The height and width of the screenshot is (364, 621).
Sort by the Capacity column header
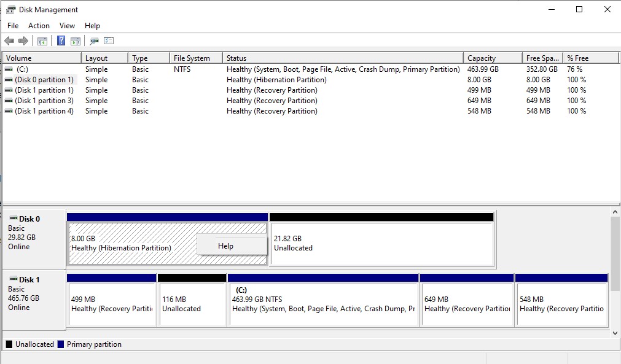[x=493, y=58]
